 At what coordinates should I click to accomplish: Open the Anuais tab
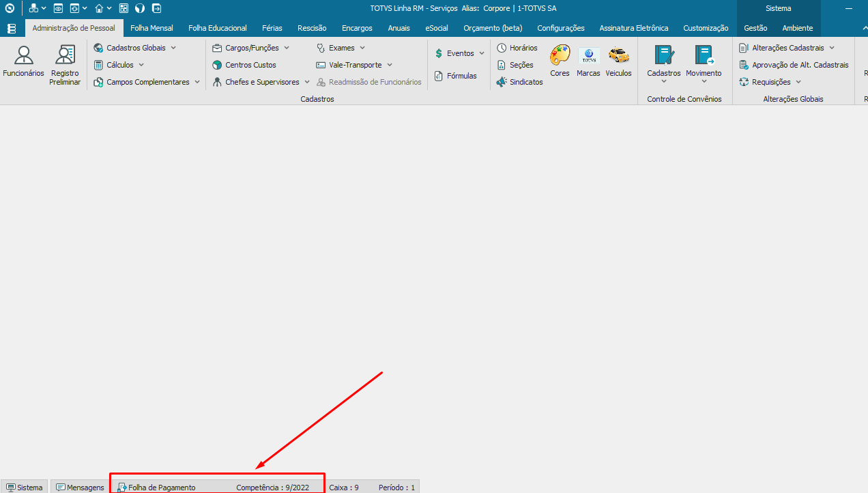[x=399, y=28]
